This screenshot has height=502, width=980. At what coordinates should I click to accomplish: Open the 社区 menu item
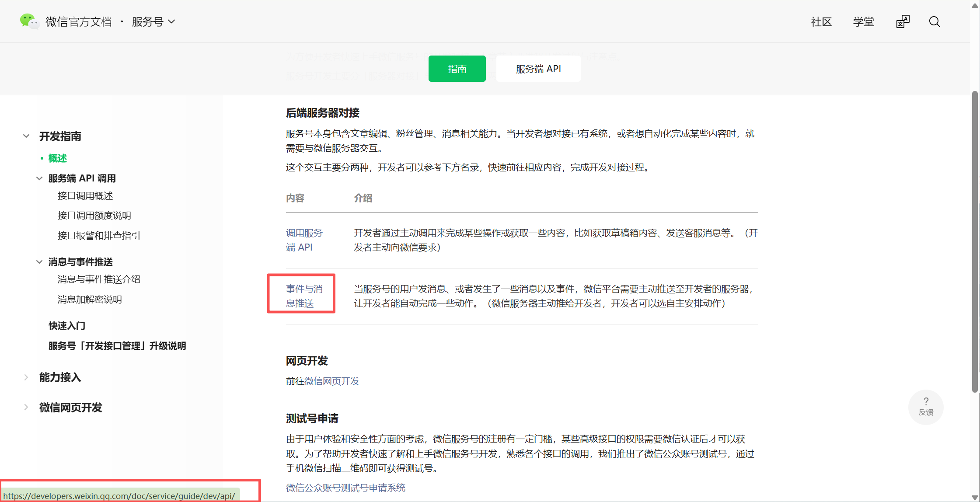(821, 21)
